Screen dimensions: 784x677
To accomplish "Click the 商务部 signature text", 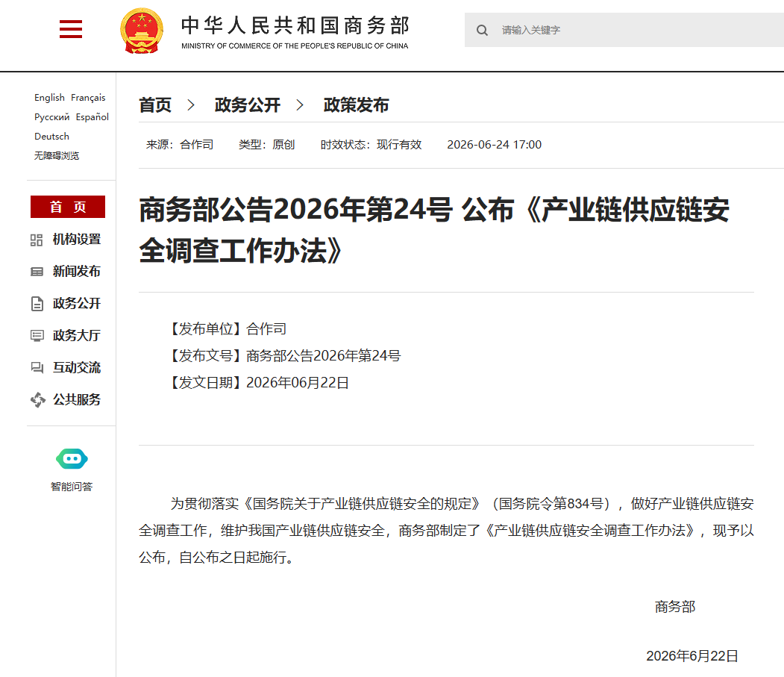I will click(675, 608).
